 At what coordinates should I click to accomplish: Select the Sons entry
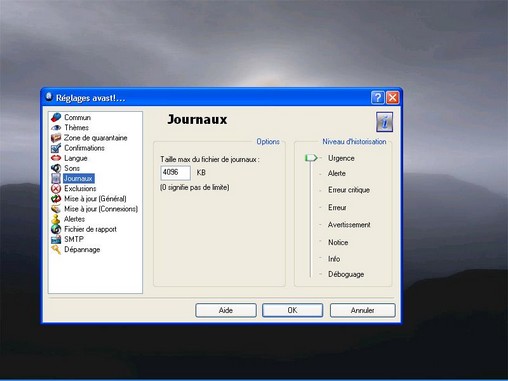click(x=72, y=168)
